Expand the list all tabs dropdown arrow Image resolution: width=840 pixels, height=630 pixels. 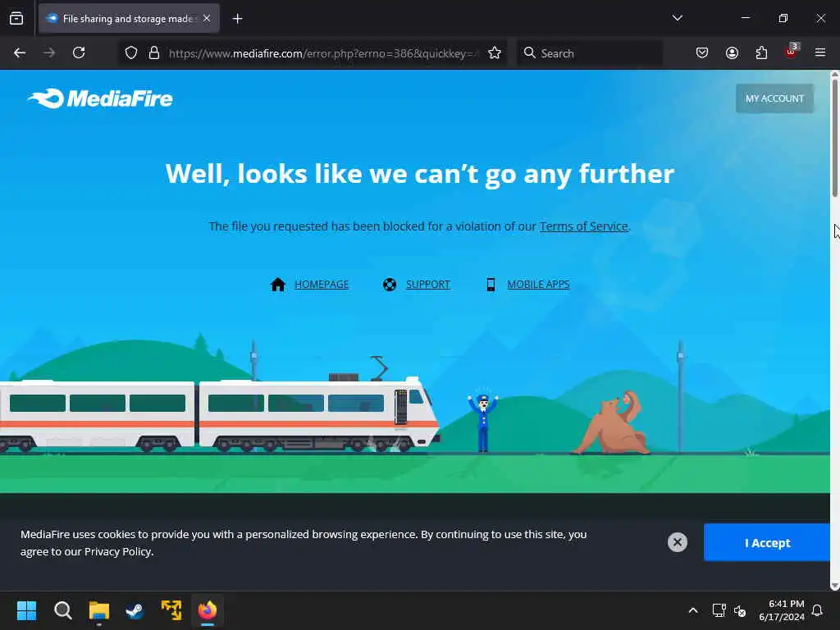[677, 18]
